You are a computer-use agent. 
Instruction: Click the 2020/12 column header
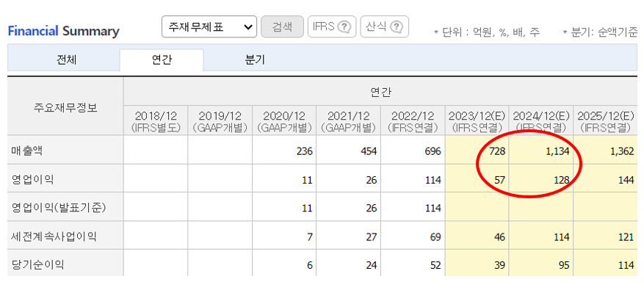284,121
